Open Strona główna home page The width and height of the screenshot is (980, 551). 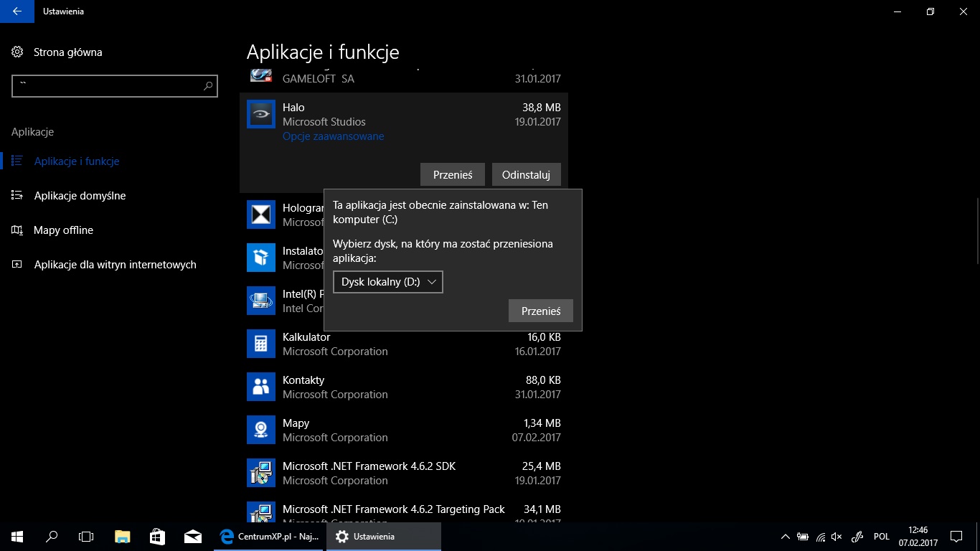click(67, 52)
